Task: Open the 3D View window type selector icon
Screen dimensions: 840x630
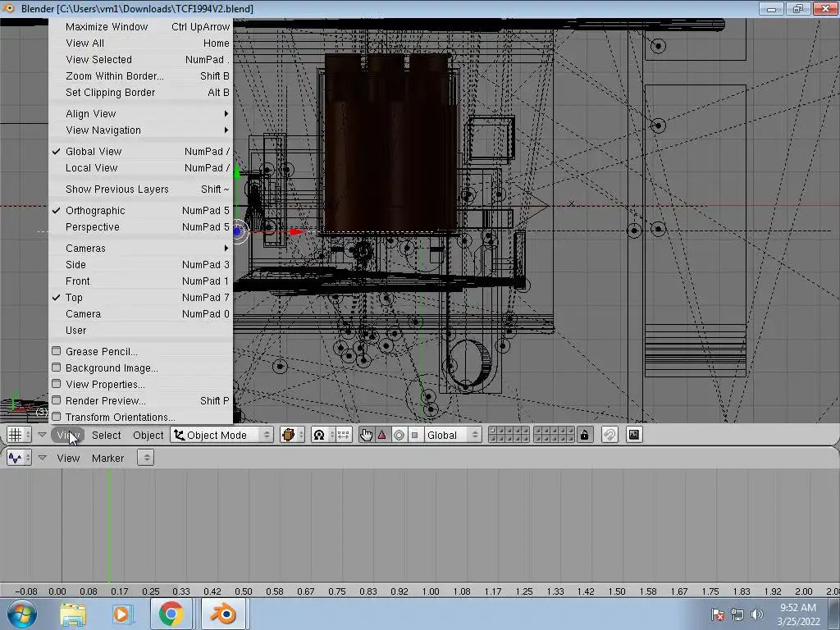Action: coord(20,435)
